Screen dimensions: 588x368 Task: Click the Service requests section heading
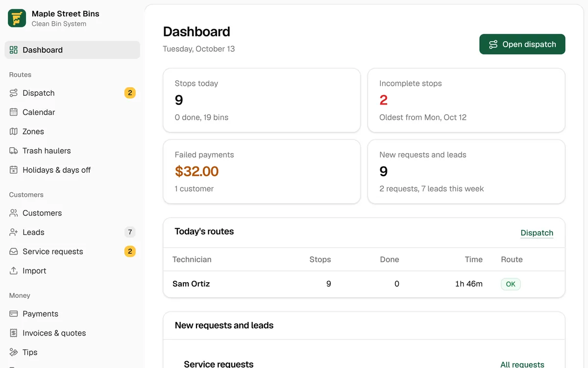click(219, 364)
